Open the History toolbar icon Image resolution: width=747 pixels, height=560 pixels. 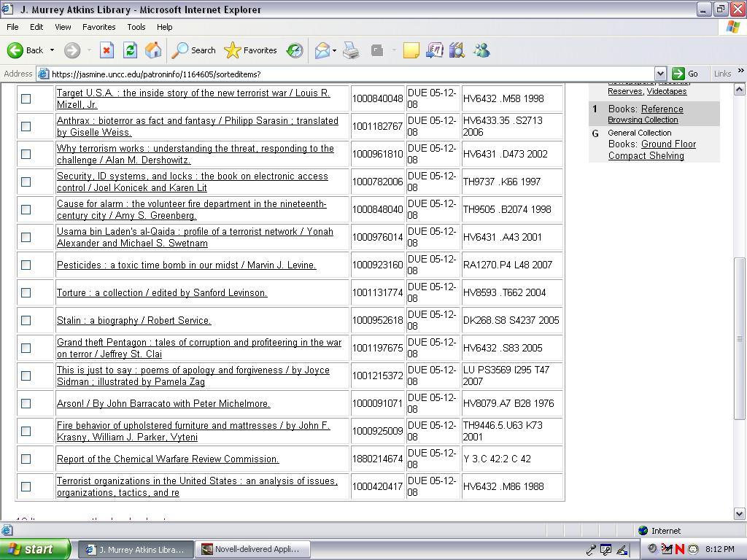click(295, 50)
